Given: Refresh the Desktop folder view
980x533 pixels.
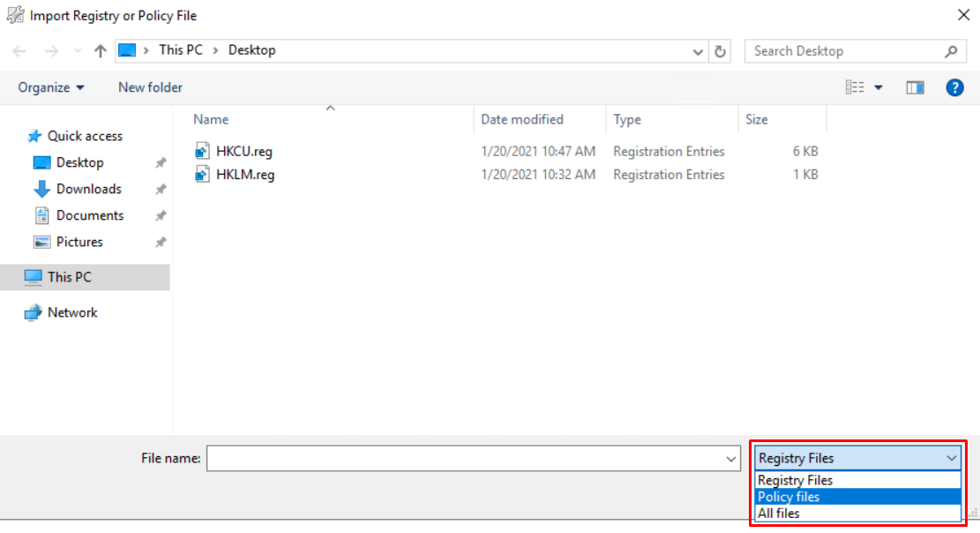Looking at the screenshot, I should tap(721, 50).
